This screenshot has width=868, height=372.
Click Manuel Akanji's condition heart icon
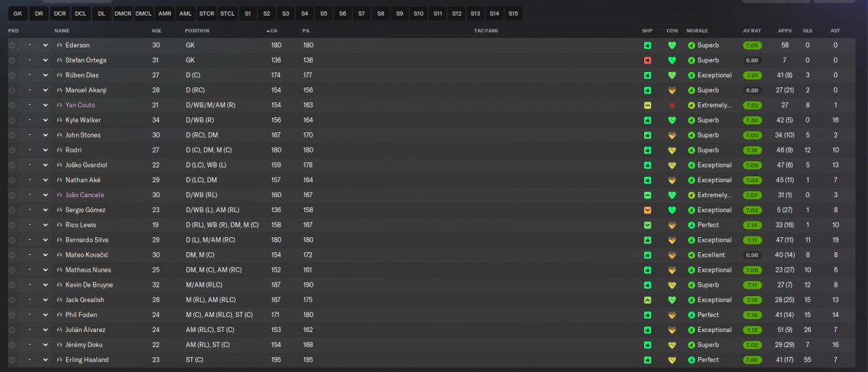(672, 90)
